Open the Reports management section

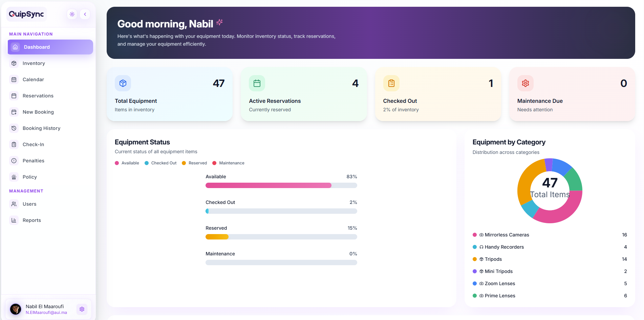click(31, 220)
